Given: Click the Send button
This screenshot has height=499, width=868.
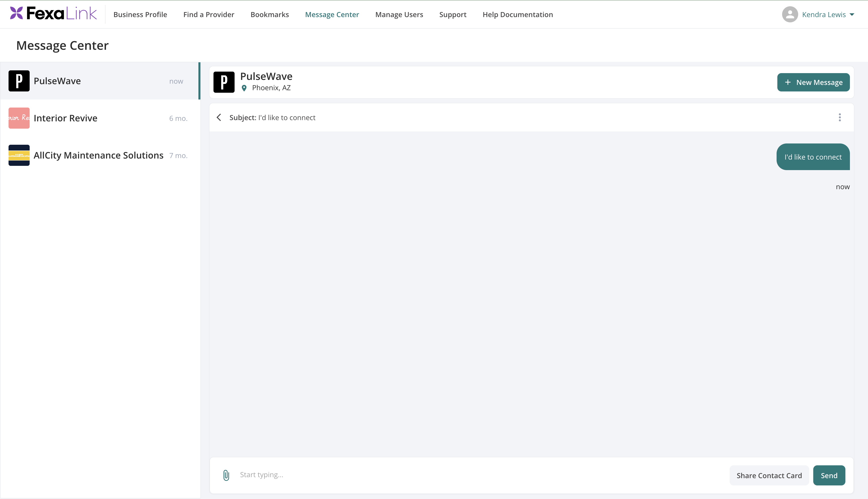Looking at the screenshot, I should pyautogui.click(x=829, y=475).
